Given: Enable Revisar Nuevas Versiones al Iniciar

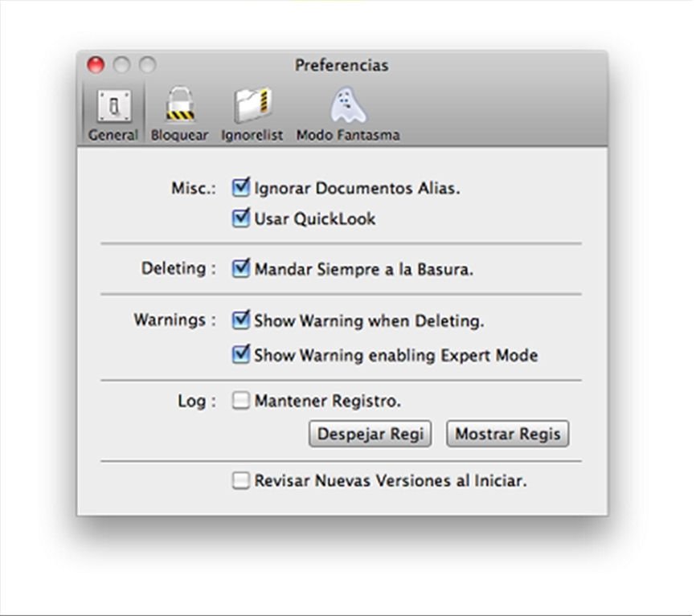Looking at the screenshot, I should pos(240,480).
